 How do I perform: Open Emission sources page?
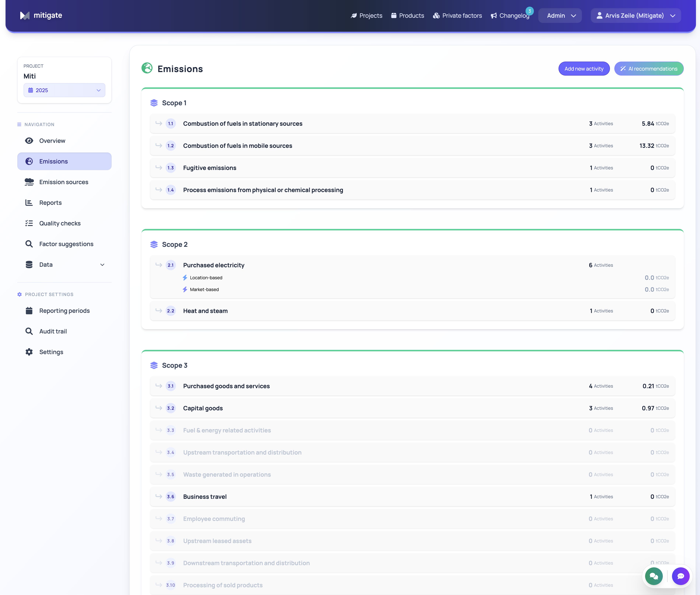point(64,182)
